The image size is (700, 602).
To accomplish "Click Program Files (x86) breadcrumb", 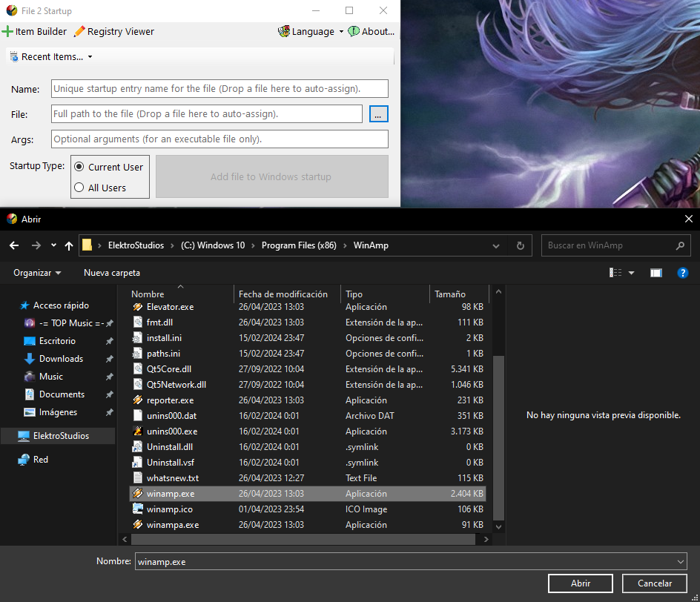I will pyautogui.click(x=299, y=245).
